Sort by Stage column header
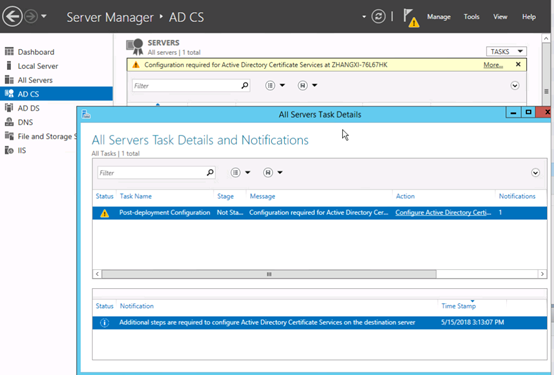 225,196
